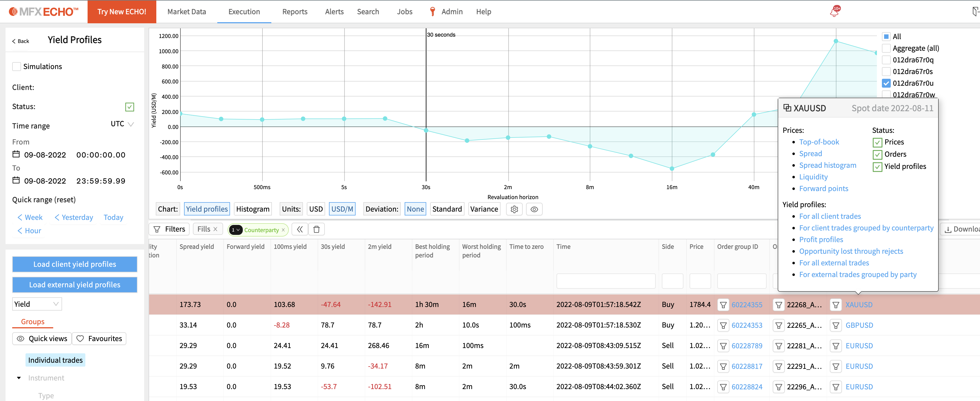Click the trash delete filters icon

[317, 229]
